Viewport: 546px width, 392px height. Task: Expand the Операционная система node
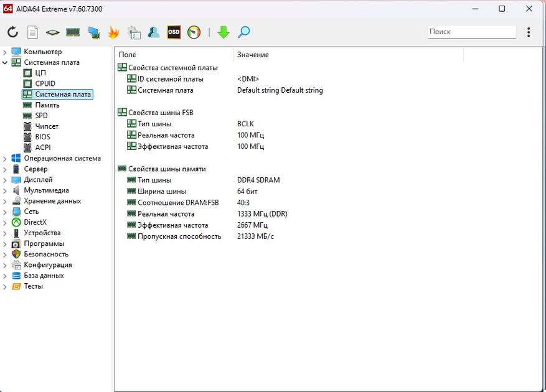(4, 159)
